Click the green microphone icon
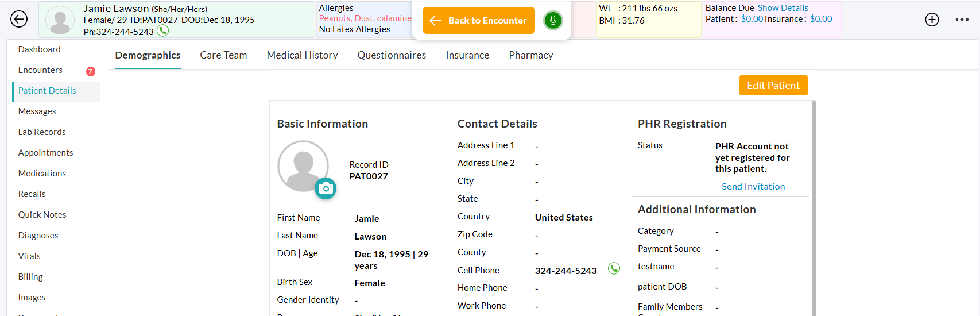 point(553,21)
